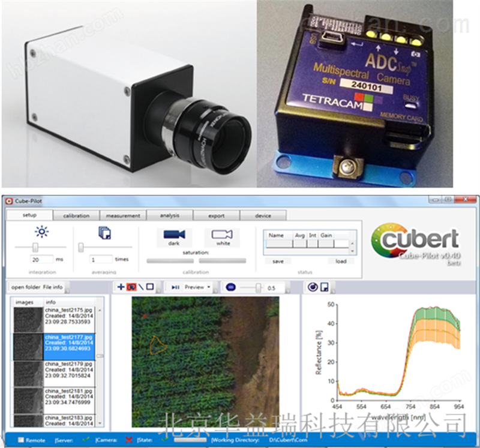Click the white calibration camera icon
Viewport: 480px width, 448px height.
click(x=221, y=235)
